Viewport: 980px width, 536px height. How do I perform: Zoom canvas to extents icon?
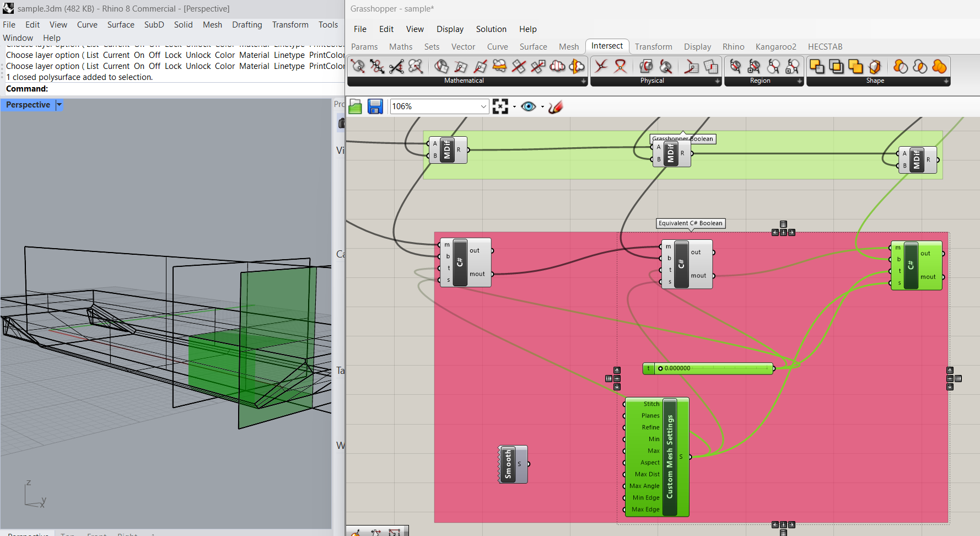coord(499,106)
